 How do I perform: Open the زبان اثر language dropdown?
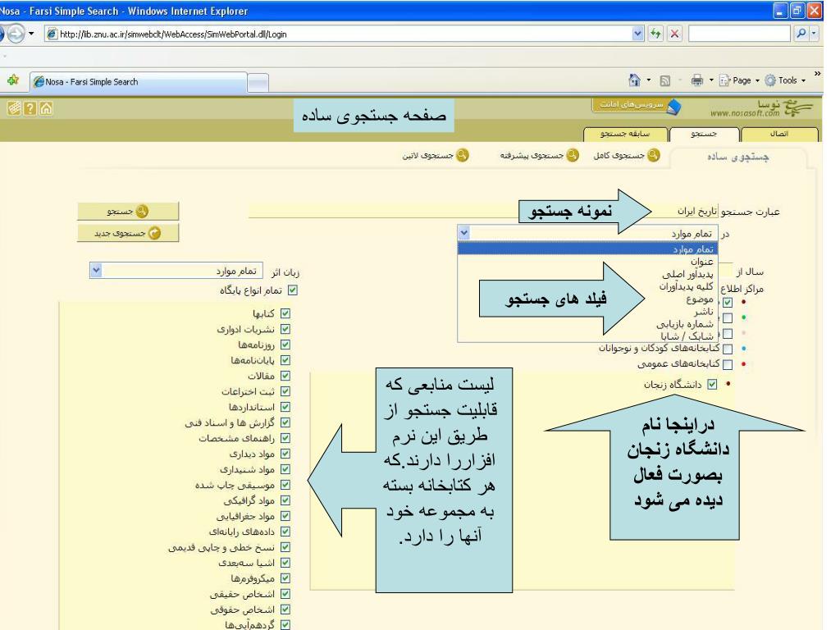96,271
